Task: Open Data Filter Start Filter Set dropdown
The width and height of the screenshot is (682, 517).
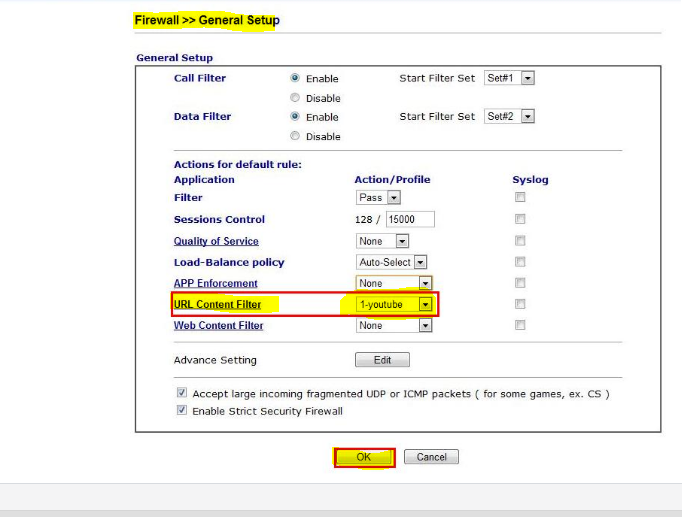Action: point(509,117)
